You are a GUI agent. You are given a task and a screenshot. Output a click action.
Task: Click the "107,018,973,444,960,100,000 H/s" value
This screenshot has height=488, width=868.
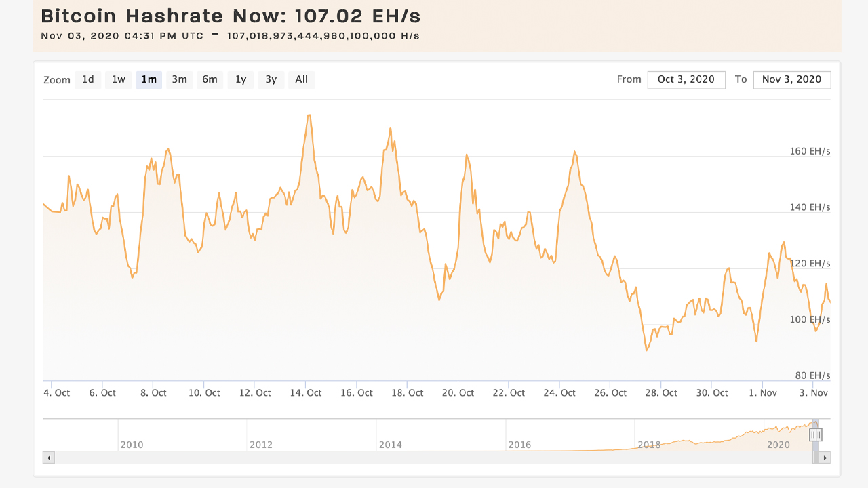[x=323, y=36]
